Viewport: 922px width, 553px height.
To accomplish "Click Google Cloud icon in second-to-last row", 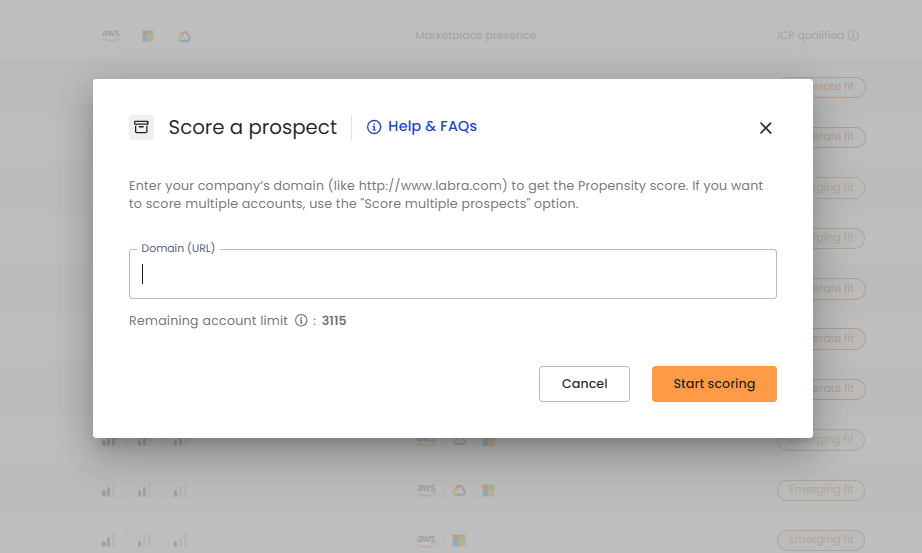I will coord(459,490).
